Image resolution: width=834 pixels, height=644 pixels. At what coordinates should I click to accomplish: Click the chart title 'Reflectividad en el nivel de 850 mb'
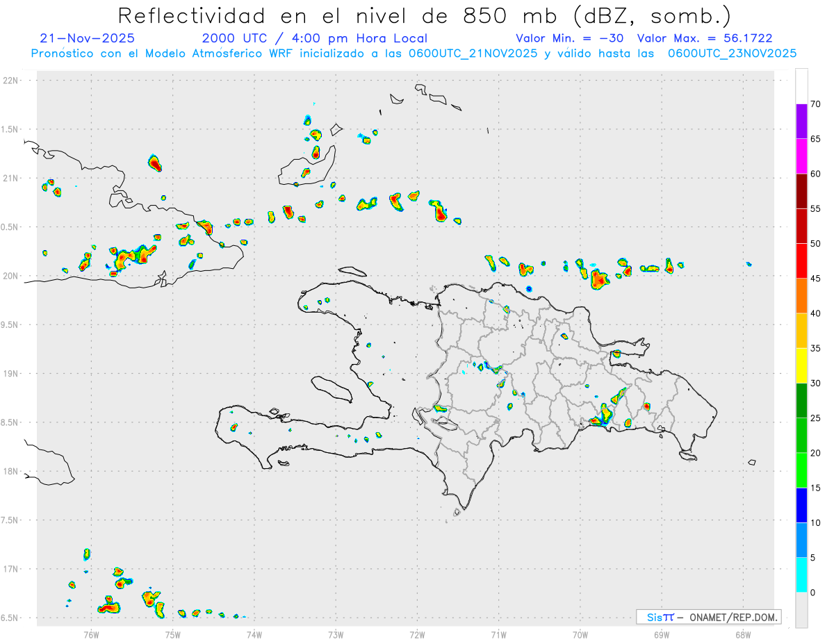coord(338,15)
